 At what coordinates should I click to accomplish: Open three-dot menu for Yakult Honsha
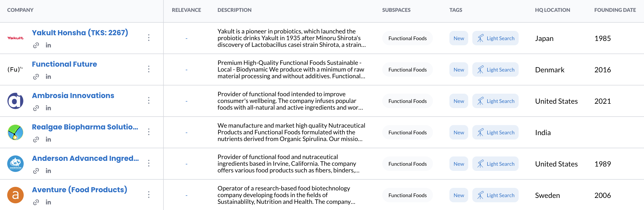(x=149, y=38)
